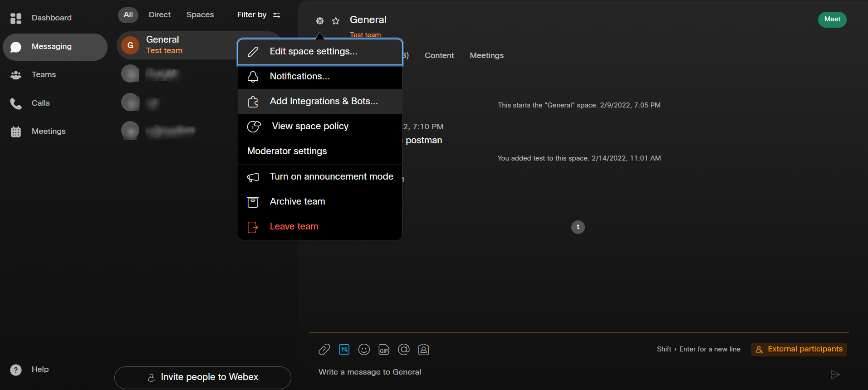Open Notifications menu entry
This screenshot has height=390, width=868.
320,77
